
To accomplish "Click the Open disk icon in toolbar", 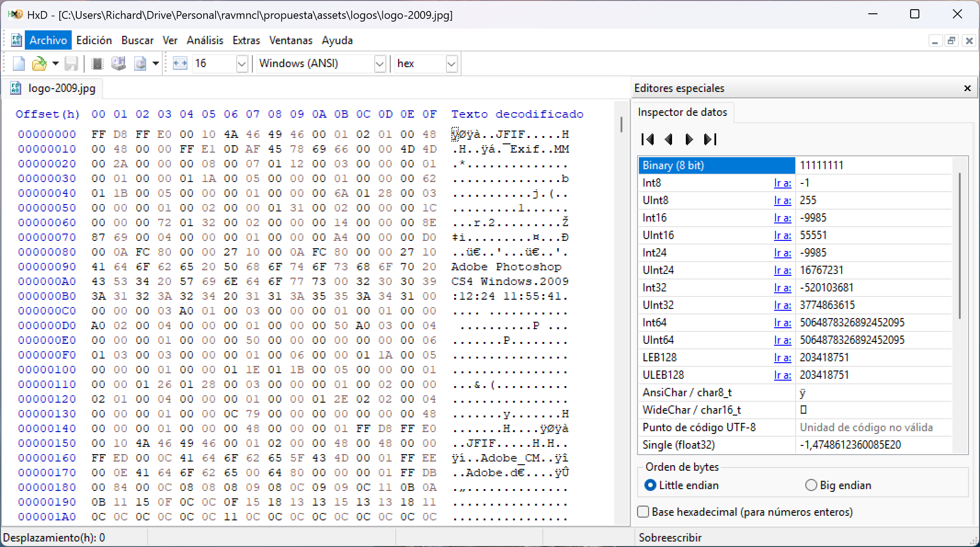I will point(119,63).
